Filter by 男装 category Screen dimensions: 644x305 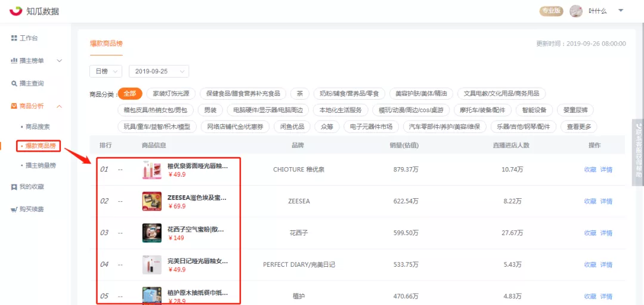coord(210,110)
